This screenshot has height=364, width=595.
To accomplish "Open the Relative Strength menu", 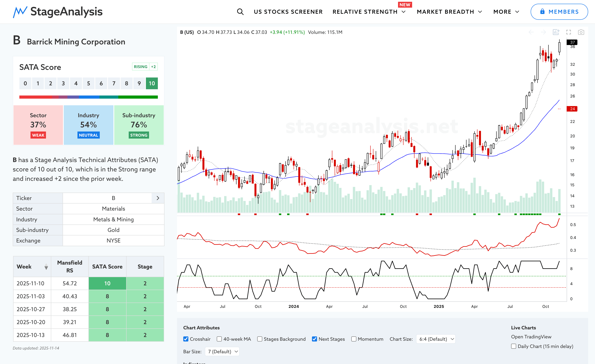I will (369, 12).
